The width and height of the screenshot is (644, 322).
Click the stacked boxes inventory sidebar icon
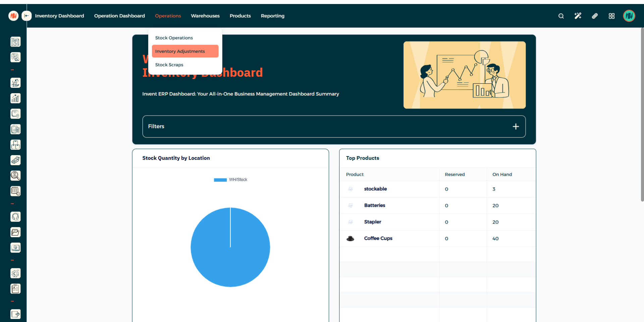15,145
